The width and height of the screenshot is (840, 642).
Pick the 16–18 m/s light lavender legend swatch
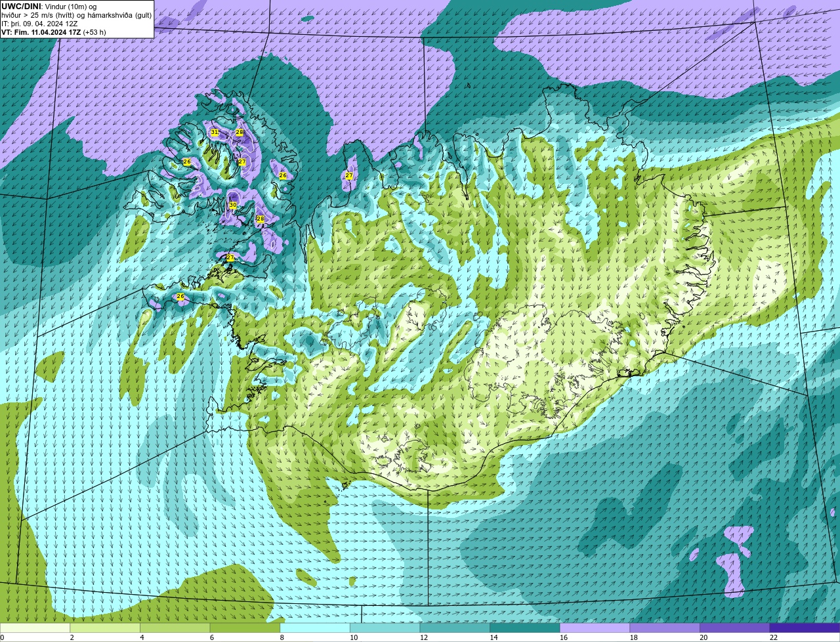[x=595, y=628]
